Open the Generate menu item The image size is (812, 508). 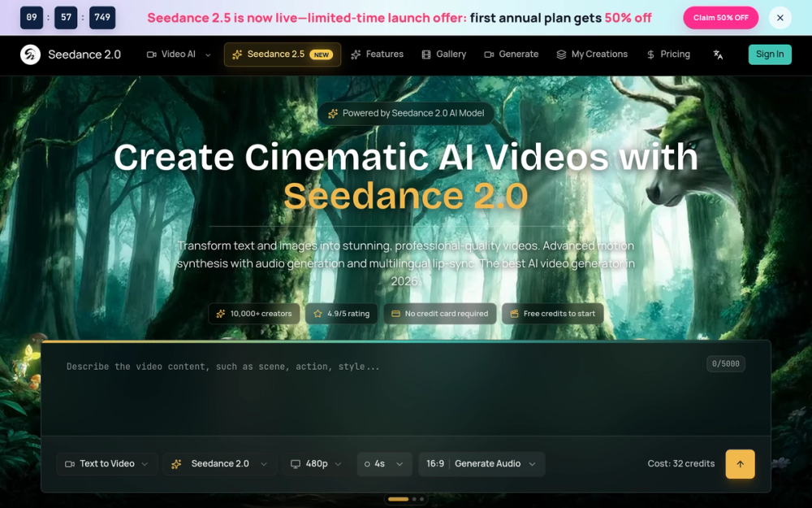[511, 54]
